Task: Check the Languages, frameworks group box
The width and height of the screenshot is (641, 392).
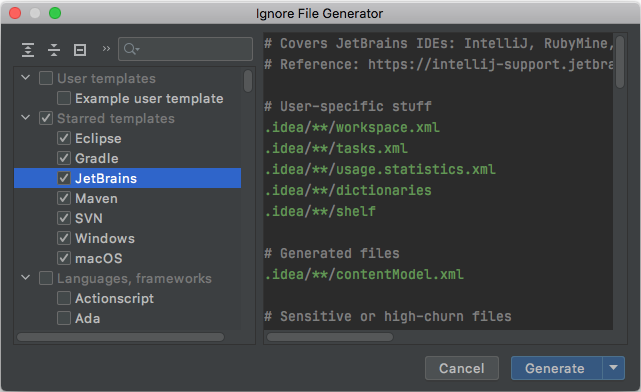Action: pos(46,278)
